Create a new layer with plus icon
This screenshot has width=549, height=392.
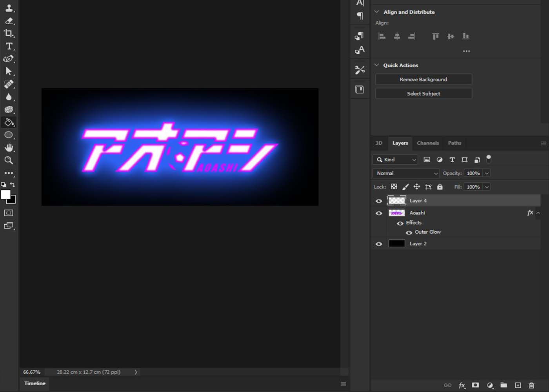tap(518, 385)
